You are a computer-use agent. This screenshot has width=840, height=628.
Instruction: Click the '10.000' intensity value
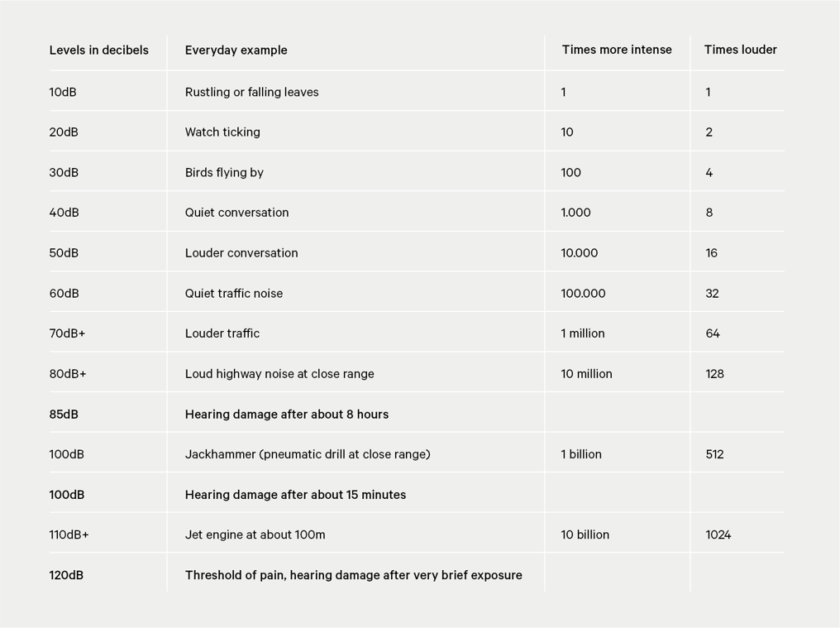click(x=579, y=252)
